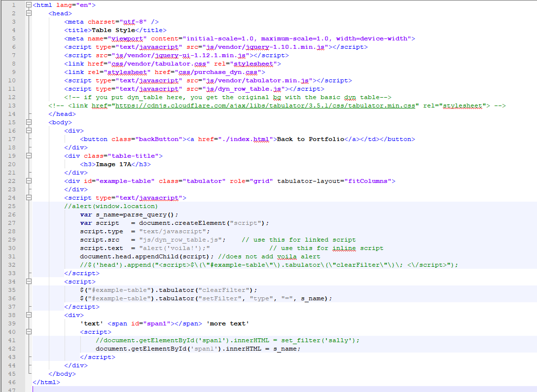537x392 pixels.
Task: Collapse the table-title div fold on line 19
Action: click(x=29, y=156)
